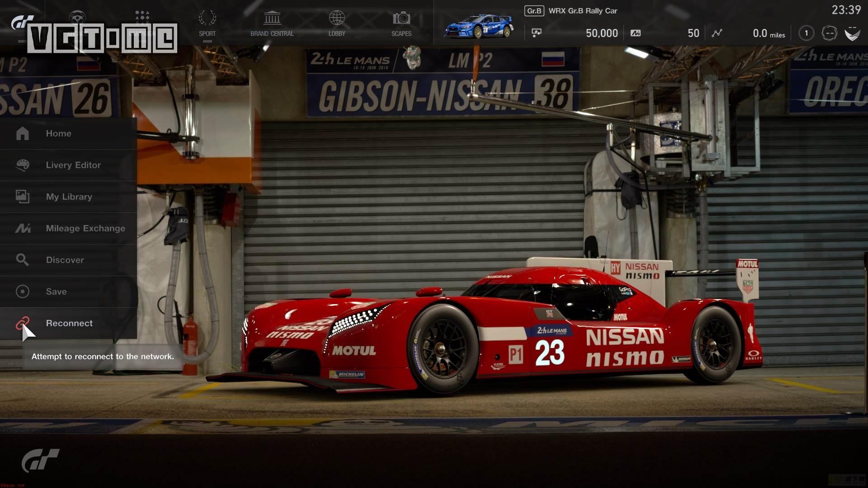Click the distance graph icon
Image resolution: width=868 pixels, height=488 pixels.
click(x=717, y=33)
